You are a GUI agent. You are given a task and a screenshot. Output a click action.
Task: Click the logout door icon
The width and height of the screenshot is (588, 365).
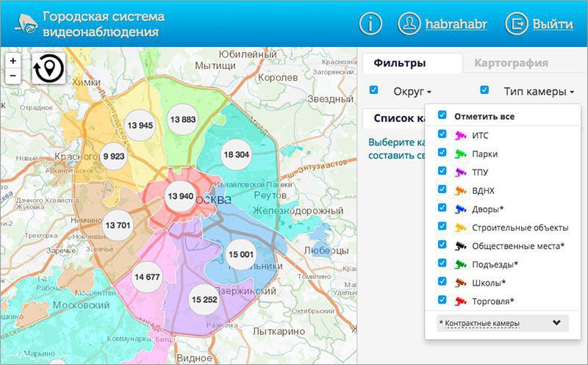[x=517, y=24]
